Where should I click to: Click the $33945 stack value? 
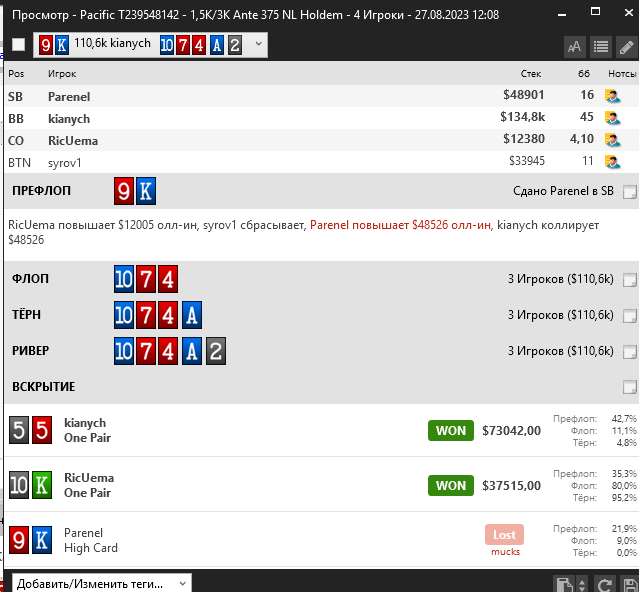pyautogui.click(x=527, y=161)
